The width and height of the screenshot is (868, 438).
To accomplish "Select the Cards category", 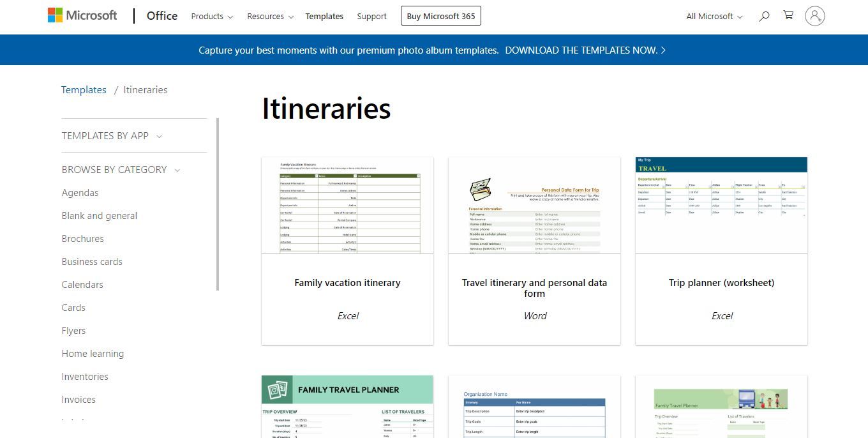I will click(73, 308).
